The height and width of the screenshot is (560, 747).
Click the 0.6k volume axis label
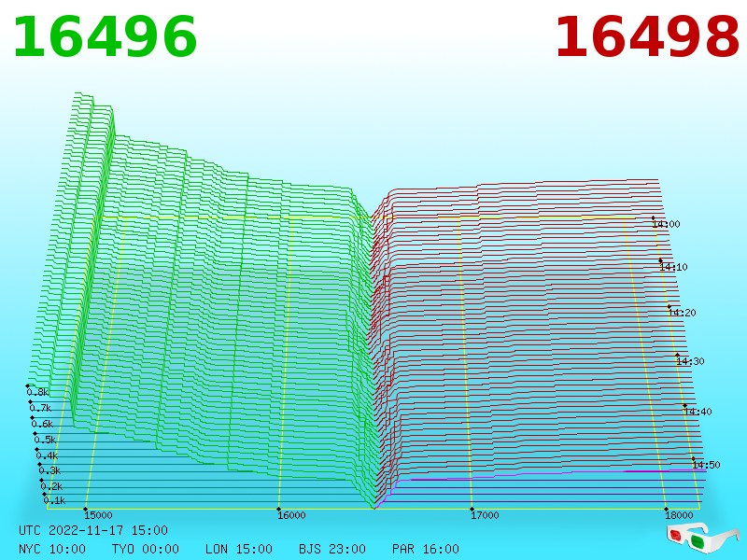(x=42, y=424)
